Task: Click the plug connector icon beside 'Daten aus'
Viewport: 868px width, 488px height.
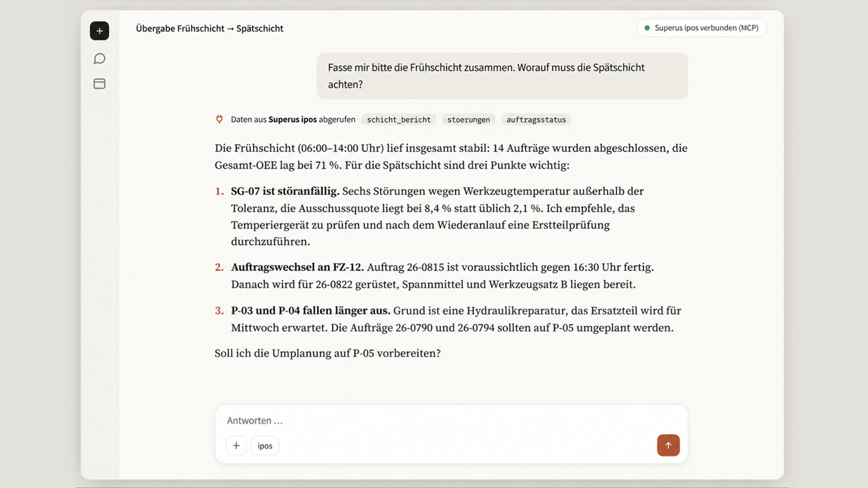Action: coord(219,119)
